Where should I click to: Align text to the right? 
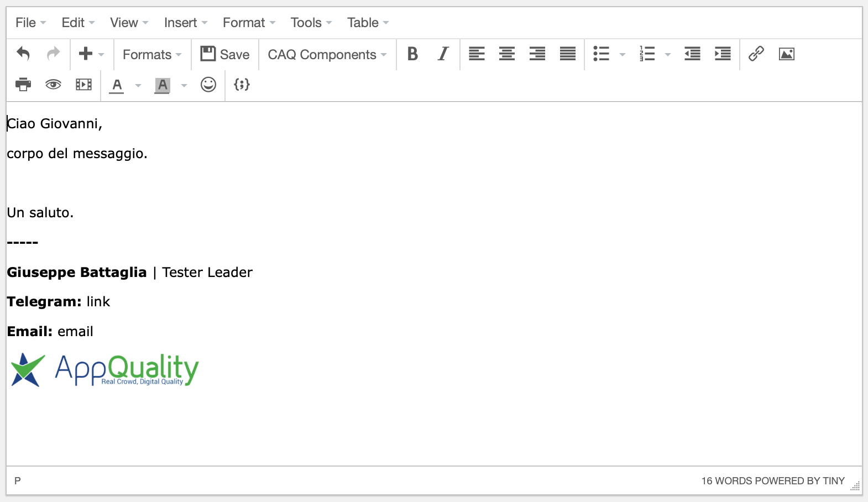(537, 54)
